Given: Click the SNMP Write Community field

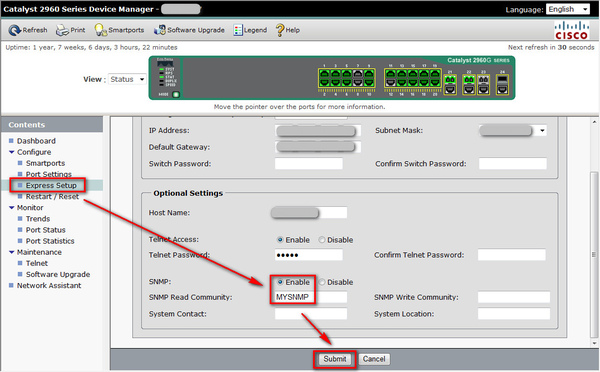Looking at the screenshot, I should 514,297.
